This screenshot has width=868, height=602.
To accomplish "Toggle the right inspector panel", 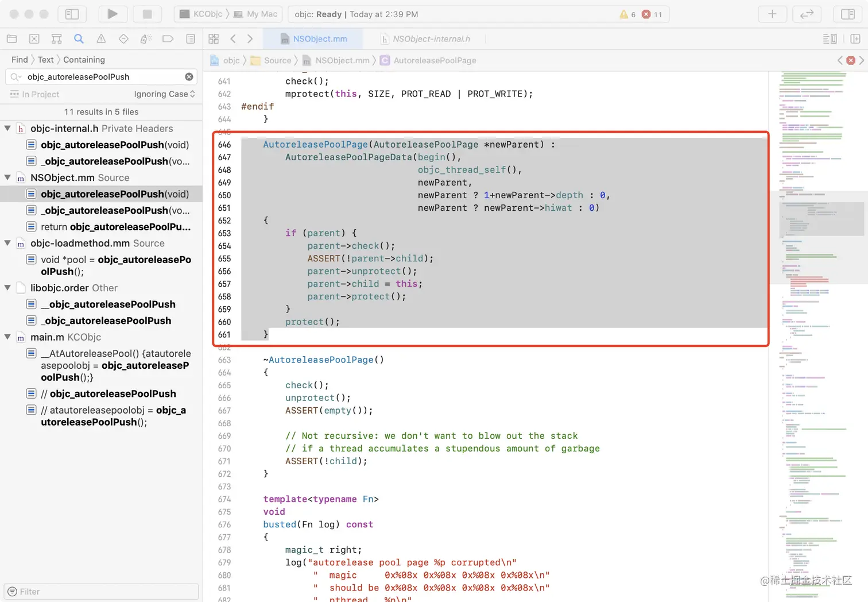I will point(847,14).
